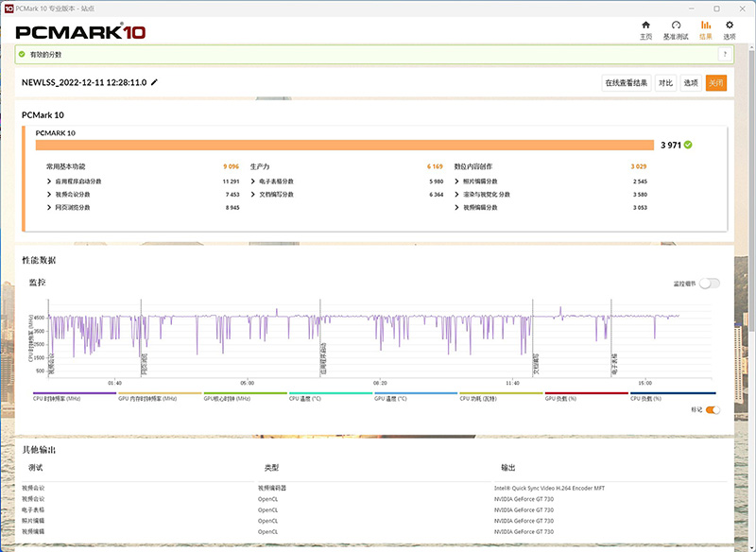Image resolution: width=756 pixels, height=552 pixels.
Task: Click the pencil edit icon beside result name
Action: (x=155, y=82)
